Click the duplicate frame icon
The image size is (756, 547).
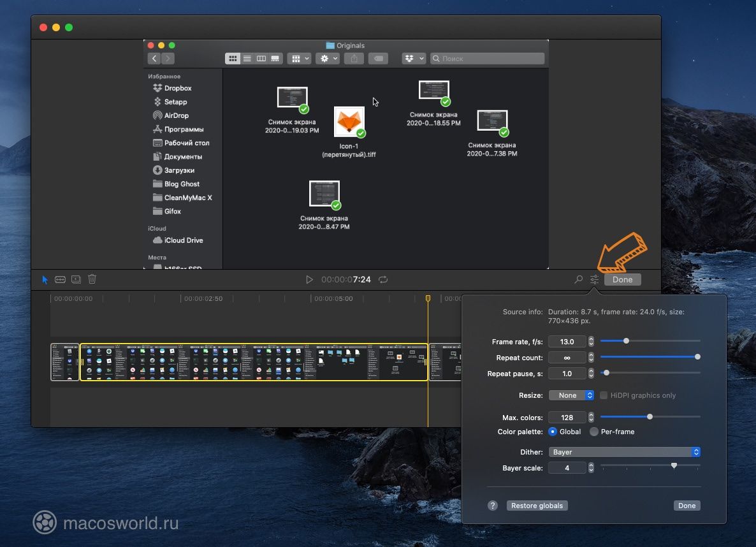(x=76, y=279)
